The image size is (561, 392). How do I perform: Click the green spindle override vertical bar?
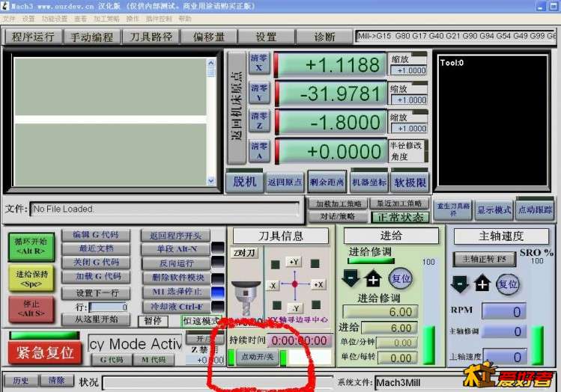[x=537, y=346]
